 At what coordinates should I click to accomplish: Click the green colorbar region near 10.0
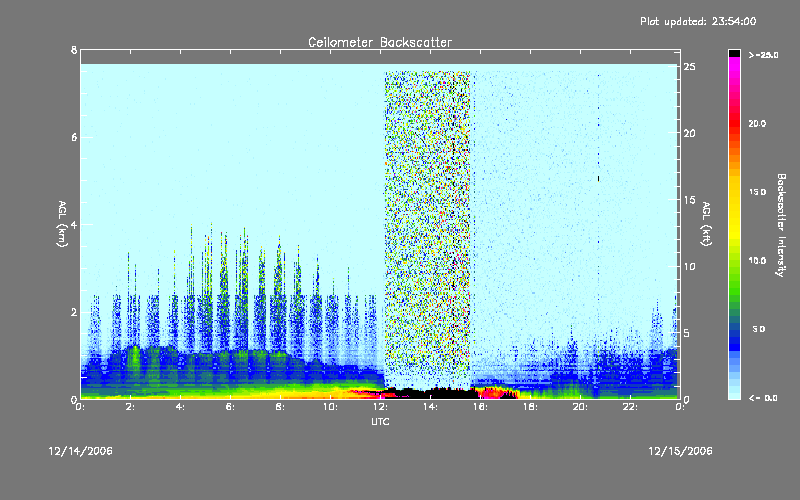point(734,261)
